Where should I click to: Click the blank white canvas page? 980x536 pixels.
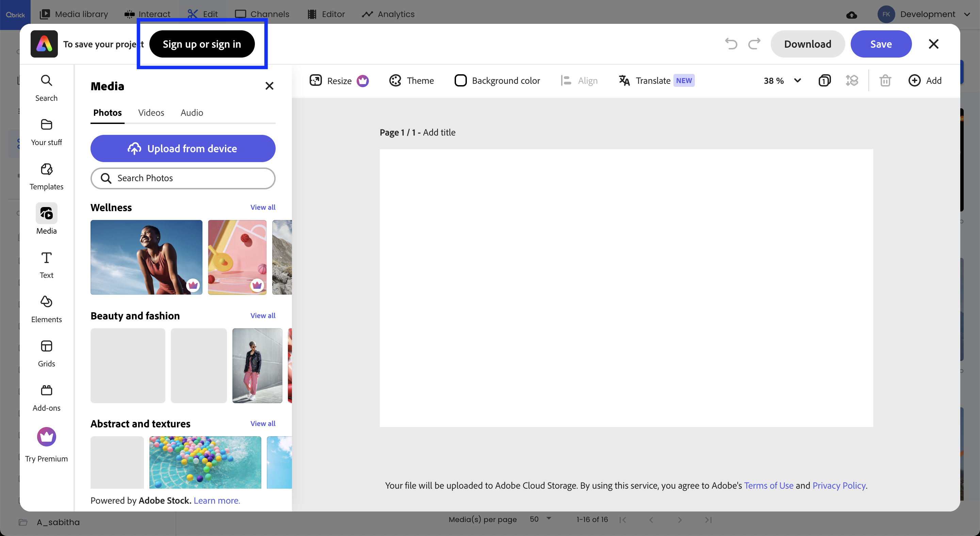click(x=626, y=288)
